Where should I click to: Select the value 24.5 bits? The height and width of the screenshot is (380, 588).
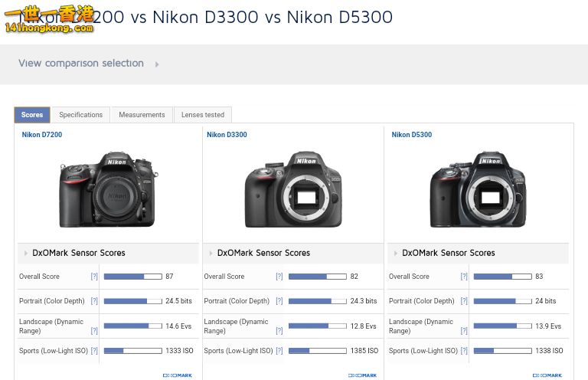[x=178, y=301]
